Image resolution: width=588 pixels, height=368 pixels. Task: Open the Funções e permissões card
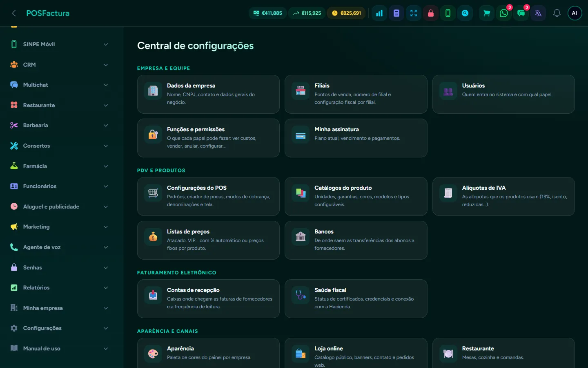click(208, 138)
